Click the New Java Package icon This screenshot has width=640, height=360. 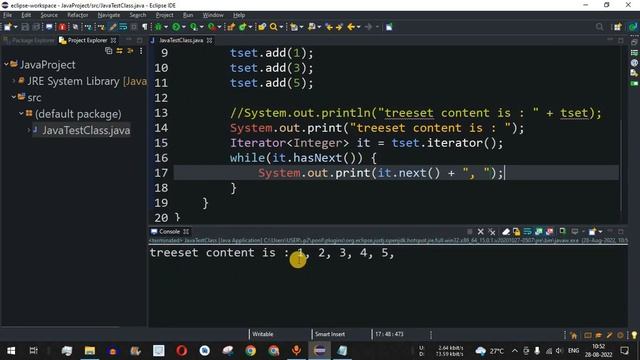[x=231, y=27]
